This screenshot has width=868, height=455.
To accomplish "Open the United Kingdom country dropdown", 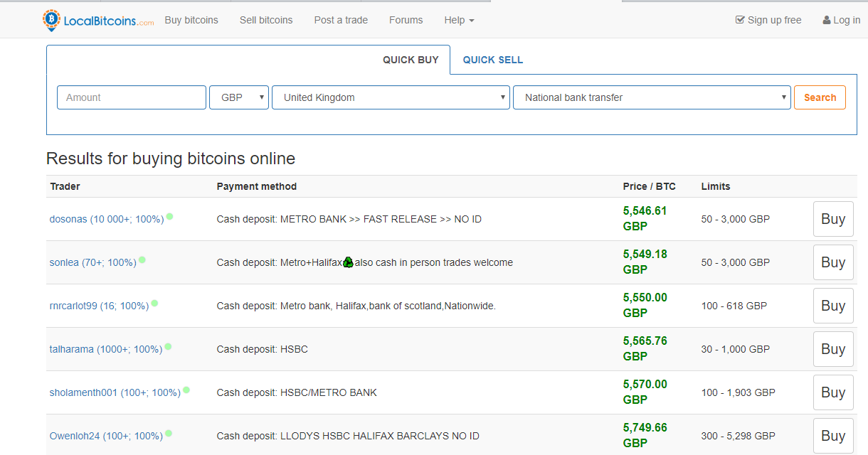I will 391,97.
